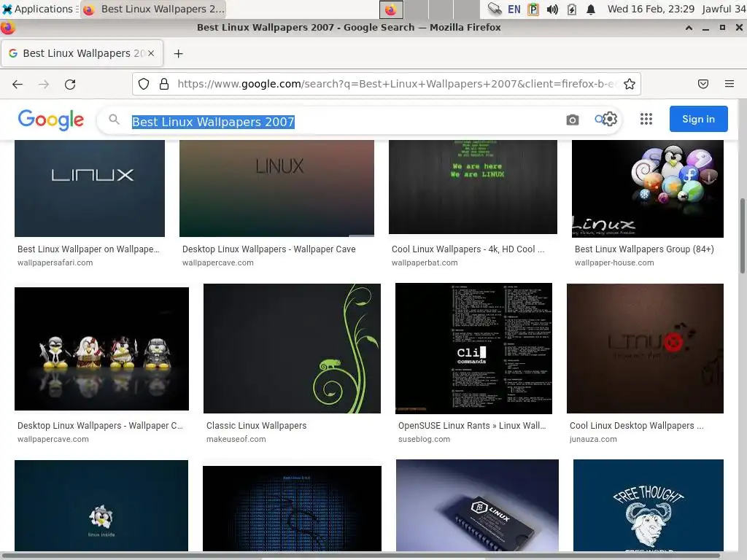Open a new tab with the plus button
The width and height of the screenshot is (747, 560).
pos(178,54)
